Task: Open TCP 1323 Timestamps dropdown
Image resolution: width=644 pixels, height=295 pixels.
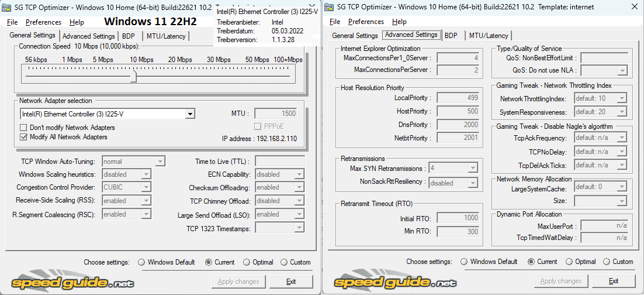Action: coord(300,228)
